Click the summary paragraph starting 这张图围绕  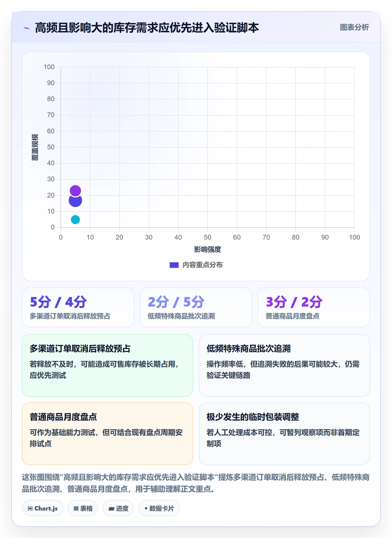pos(196,483)
